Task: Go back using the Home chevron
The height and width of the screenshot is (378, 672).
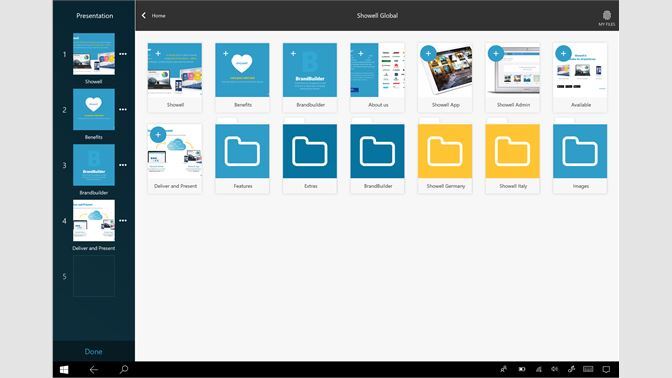Action: pyautogui.click(x=144, y=15)
